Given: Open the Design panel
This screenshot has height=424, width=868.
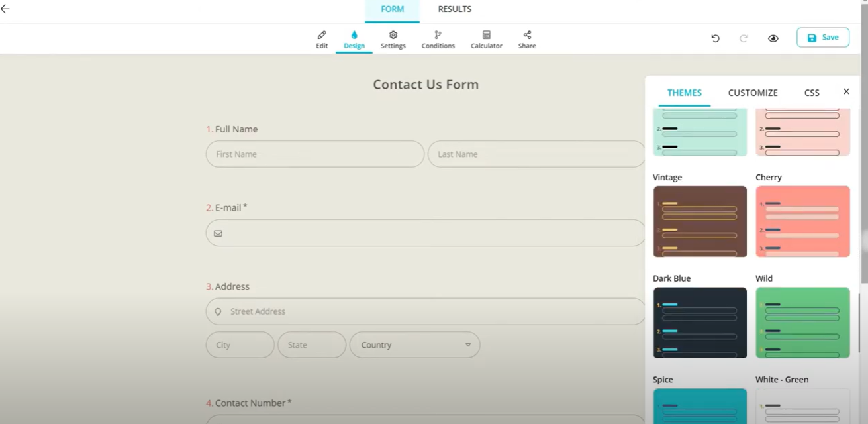Looking at the screenshot, I should 354,38.
